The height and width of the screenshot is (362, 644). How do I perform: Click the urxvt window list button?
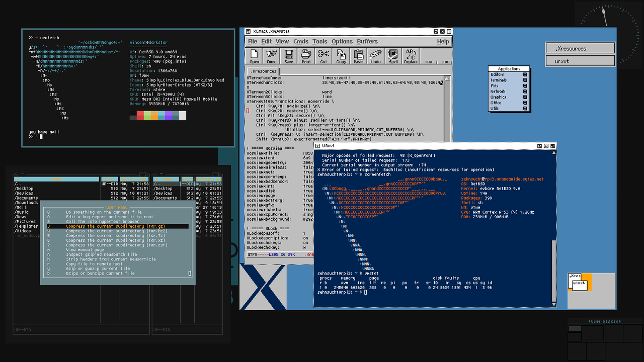[580, 61]
